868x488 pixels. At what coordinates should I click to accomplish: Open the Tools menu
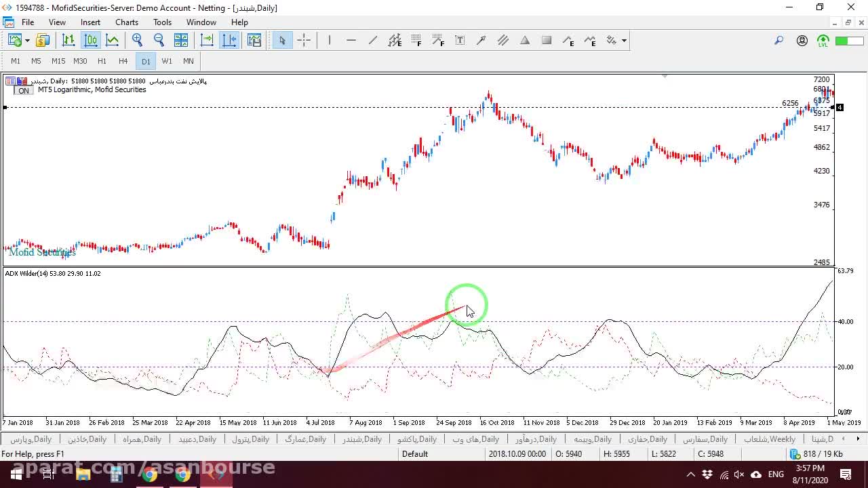(x=162, y=22)
